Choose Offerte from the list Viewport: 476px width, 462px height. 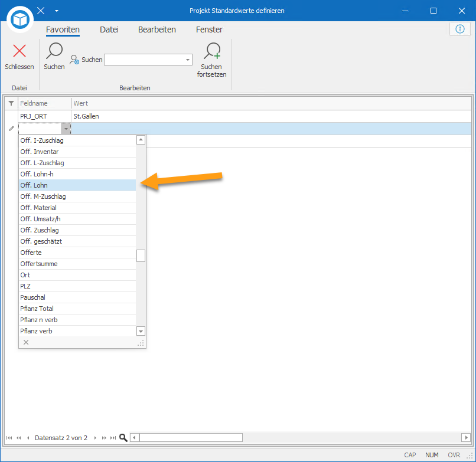[x=77, y=253]
